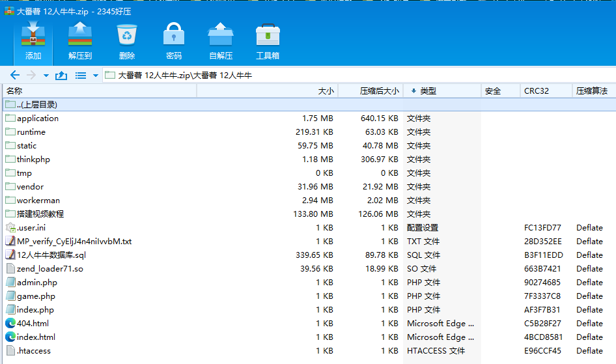Click the forward navigation arrow

31,75
